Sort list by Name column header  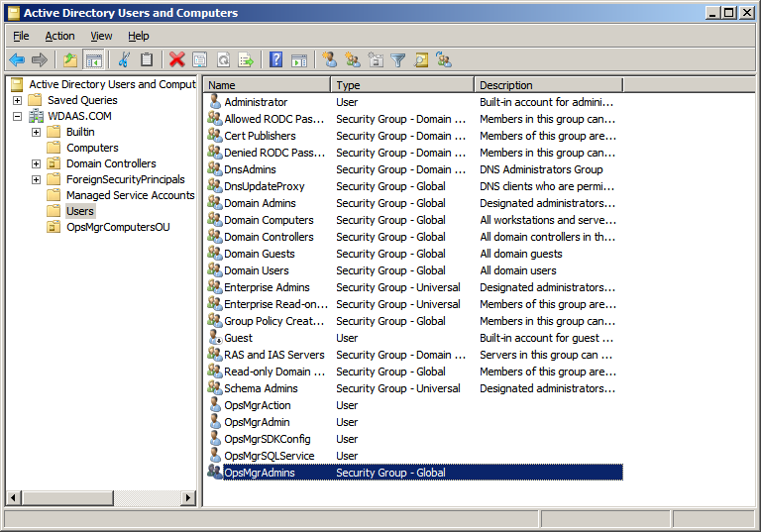(x=267, y=85)
